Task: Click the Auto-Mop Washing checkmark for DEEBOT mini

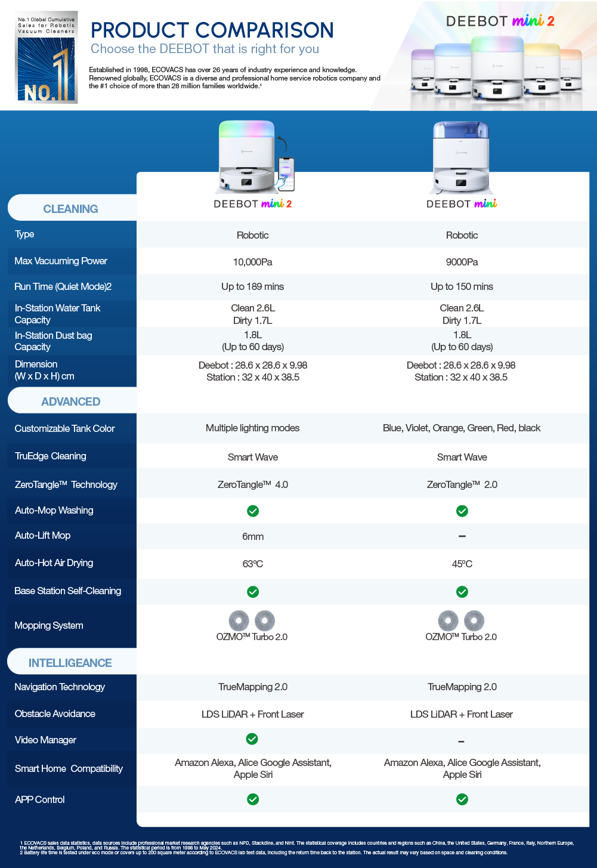Action: click(x=462, y=511)
